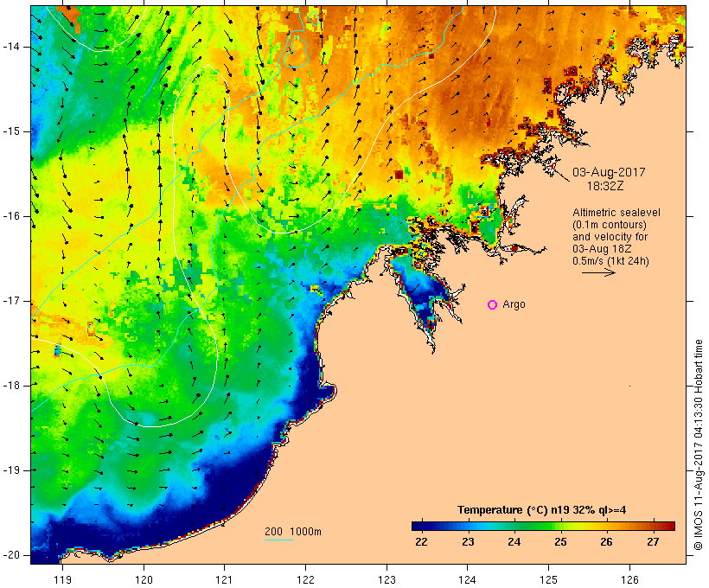Image resolution: width=709 pixels, height=588 pixels.
Task: Click the 121 longitude axis label
Action: tap(224, 579)
